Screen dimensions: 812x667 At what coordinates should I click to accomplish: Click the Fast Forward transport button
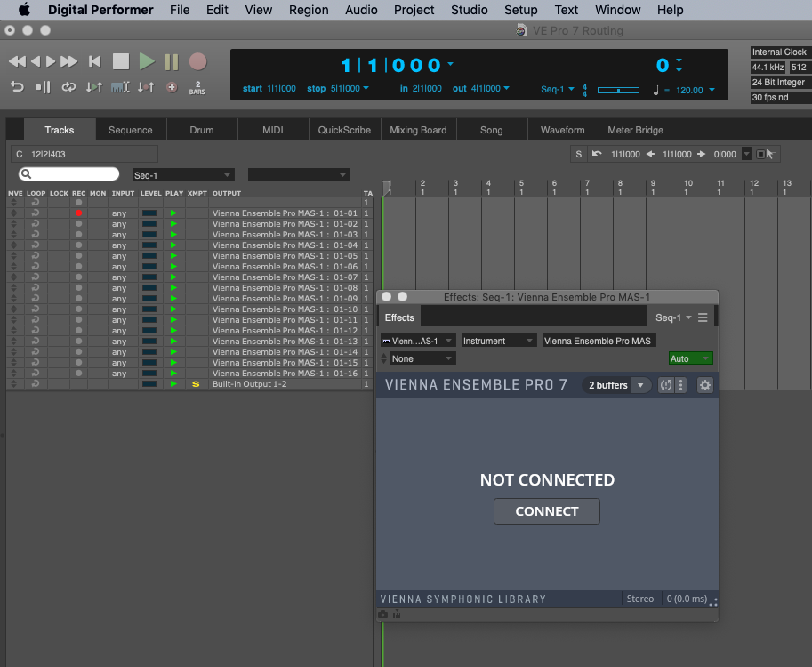[x=68, y=61]
